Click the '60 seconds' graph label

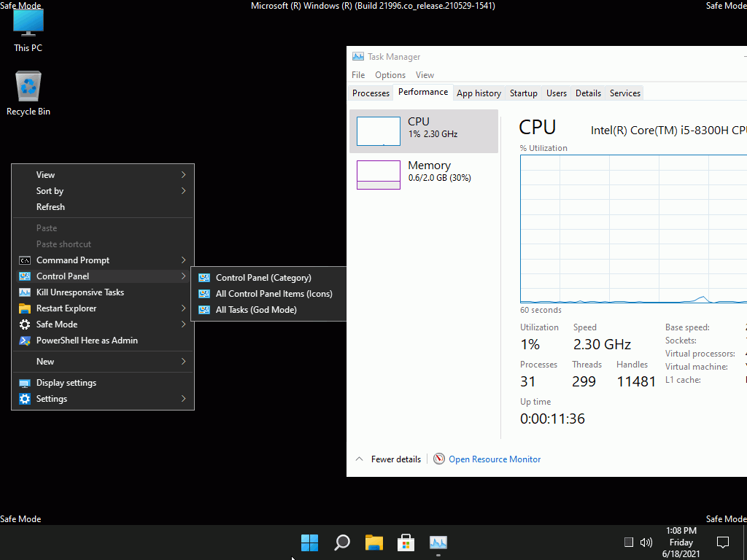(x=541, y=310)
